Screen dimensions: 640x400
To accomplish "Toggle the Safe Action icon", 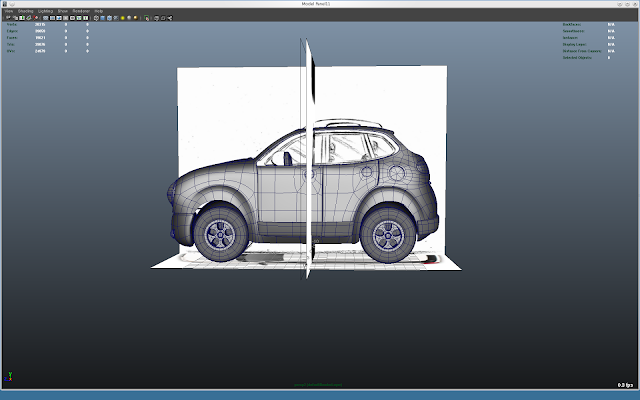I will (79, 18).
